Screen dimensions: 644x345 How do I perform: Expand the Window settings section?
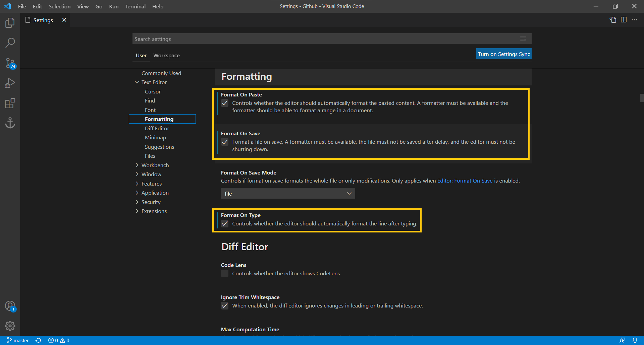coord(137,174)
